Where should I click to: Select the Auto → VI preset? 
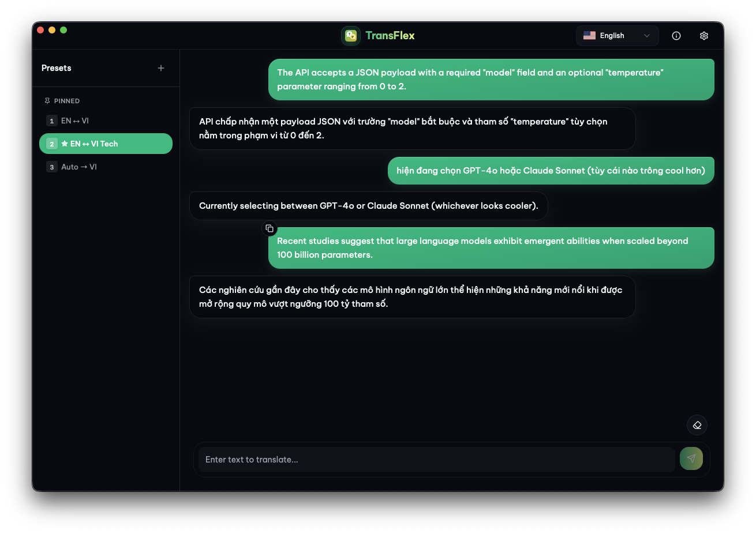pyautogui.click(x=79, y=167)
